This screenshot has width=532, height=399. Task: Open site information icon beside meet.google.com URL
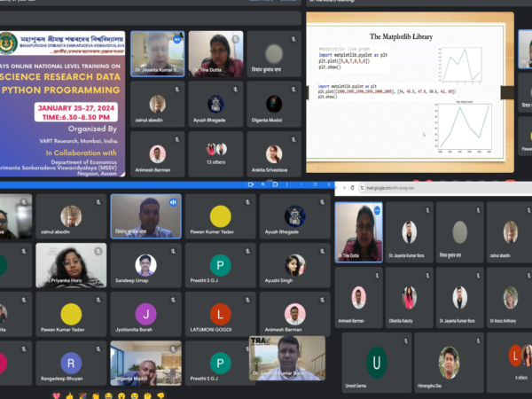(362, 188)
